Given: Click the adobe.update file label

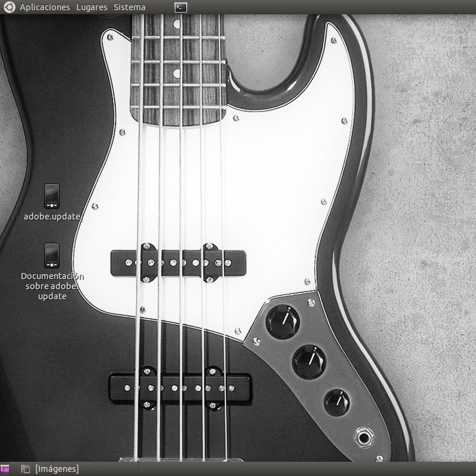Looking at the screenshot, I should click(52, 216).
